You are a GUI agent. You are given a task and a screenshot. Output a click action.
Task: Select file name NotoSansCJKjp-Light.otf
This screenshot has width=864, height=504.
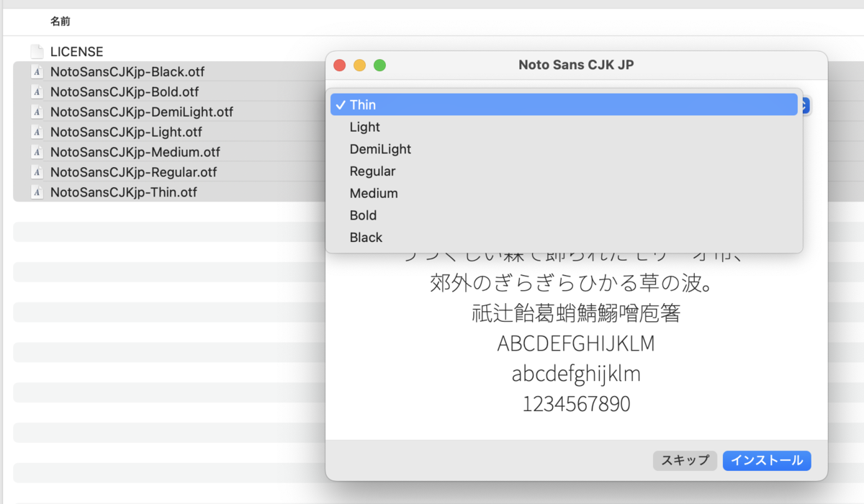[126, 132]
